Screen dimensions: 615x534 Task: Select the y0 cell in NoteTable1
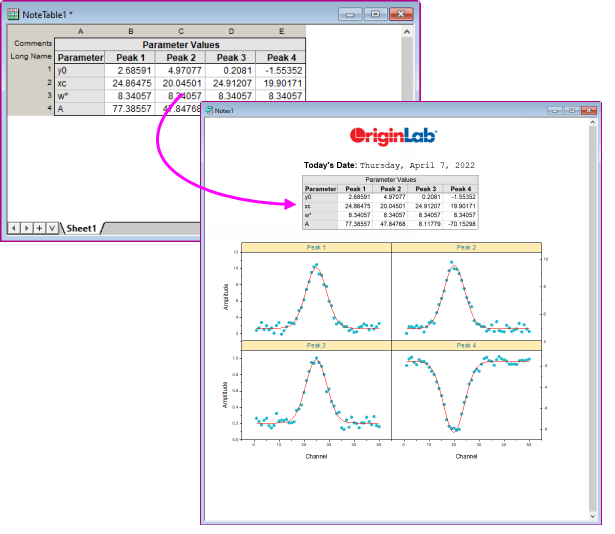80,70
